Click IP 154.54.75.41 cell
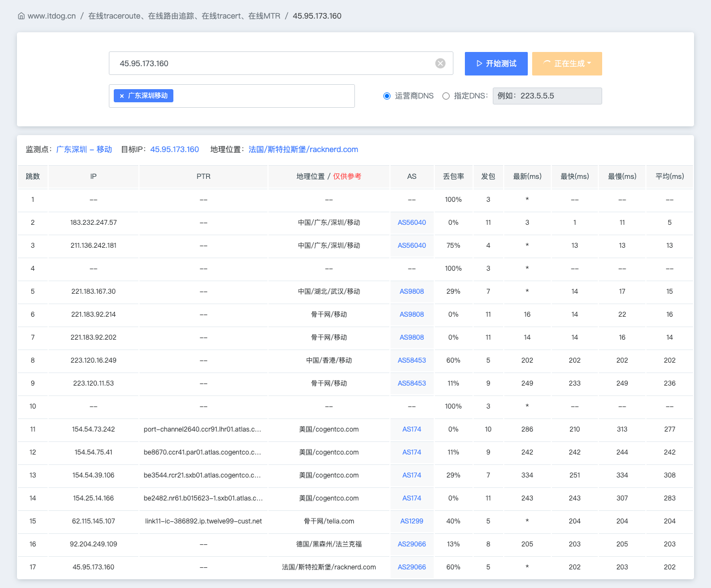The width and height of the screenshot is (711, 588). coord(94,452)
